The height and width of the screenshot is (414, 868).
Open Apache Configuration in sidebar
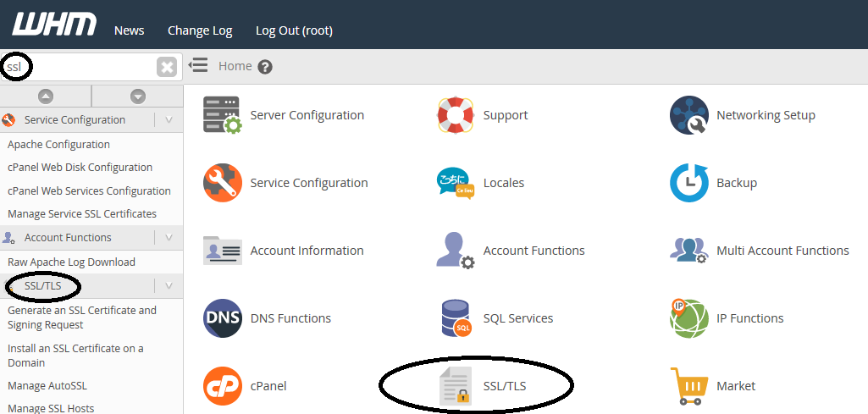pyautogui.click(x=58, y=145)
